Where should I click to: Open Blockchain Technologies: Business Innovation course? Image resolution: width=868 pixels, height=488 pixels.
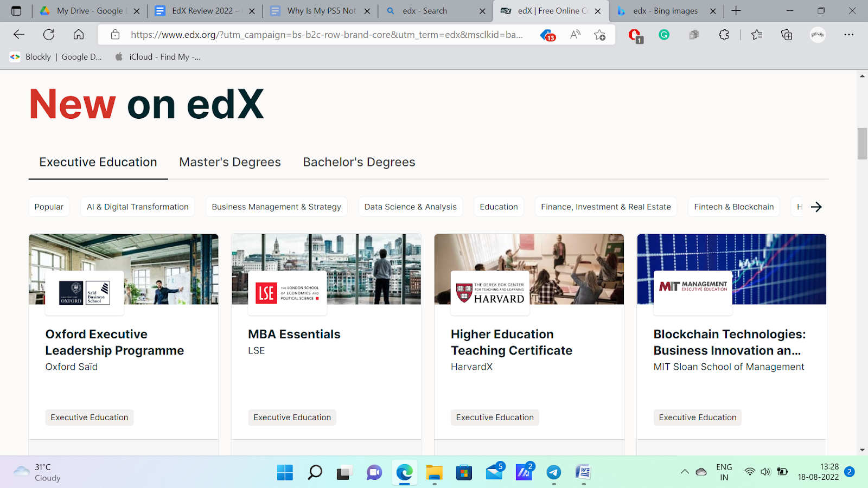pos(730,342)
